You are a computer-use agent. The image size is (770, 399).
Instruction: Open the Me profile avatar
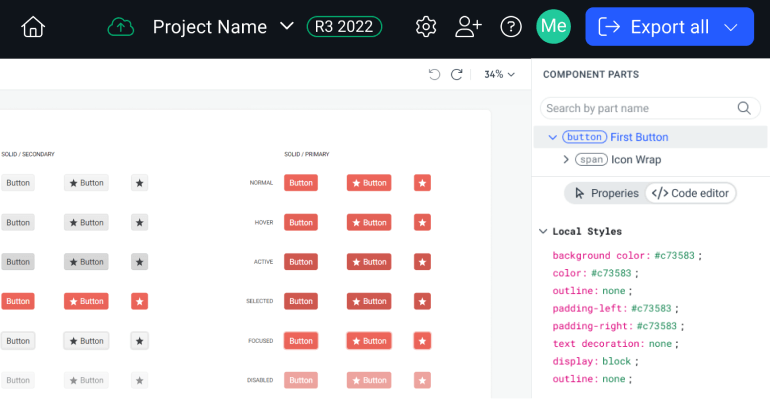coord(553,27)
